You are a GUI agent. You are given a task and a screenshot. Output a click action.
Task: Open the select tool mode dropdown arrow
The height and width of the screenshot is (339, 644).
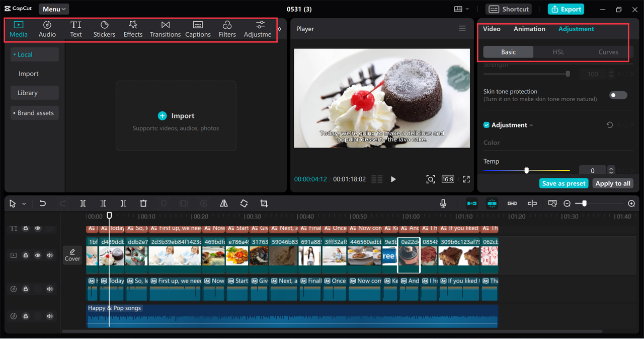point(24,204)
